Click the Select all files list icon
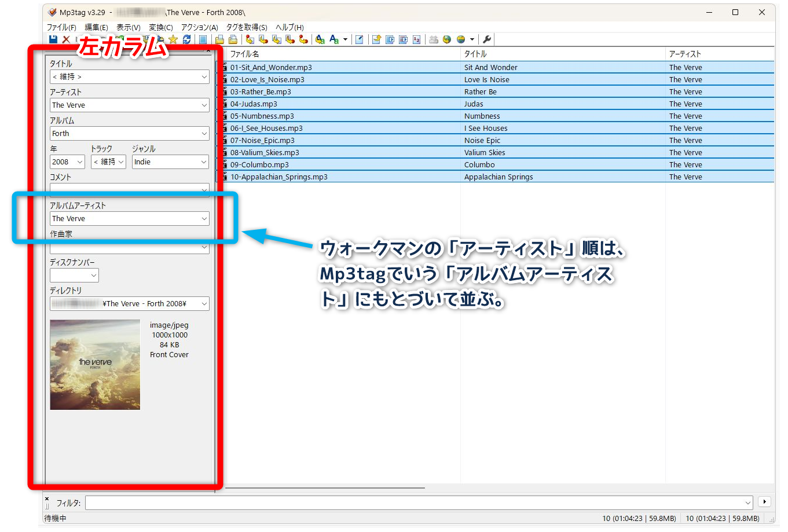Viewport: 788px width, 532px height. pos(203,39)
